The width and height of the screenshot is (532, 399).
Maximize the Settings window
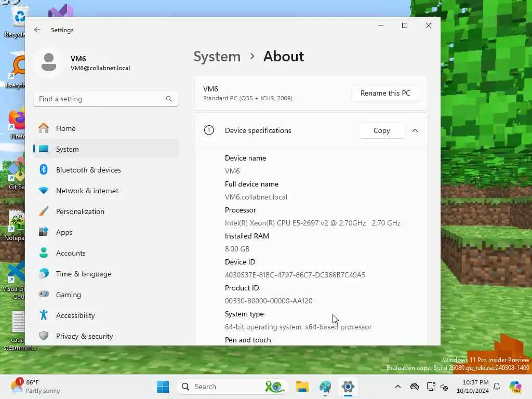click(404, 25)
